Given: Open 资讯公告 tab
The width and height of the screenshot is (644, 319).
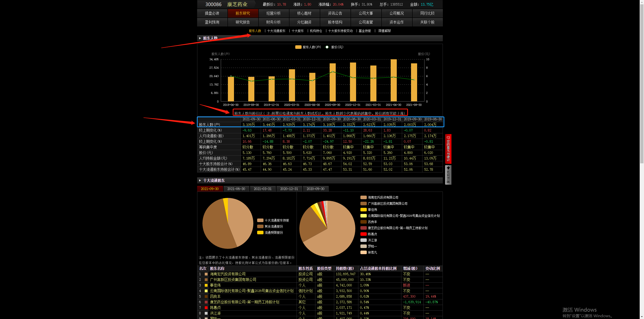Looking at the screenshot, I should coord(335,13).
